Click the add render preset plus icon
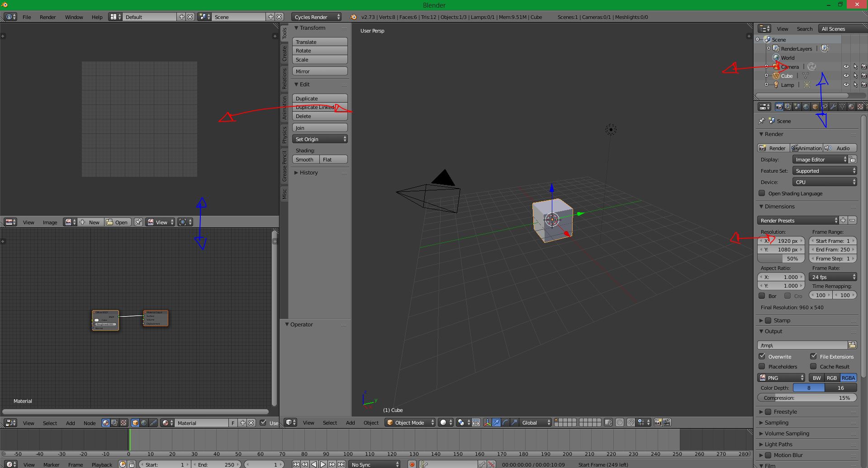The width and height of the screenshot is (868, 468). (843, 220)
